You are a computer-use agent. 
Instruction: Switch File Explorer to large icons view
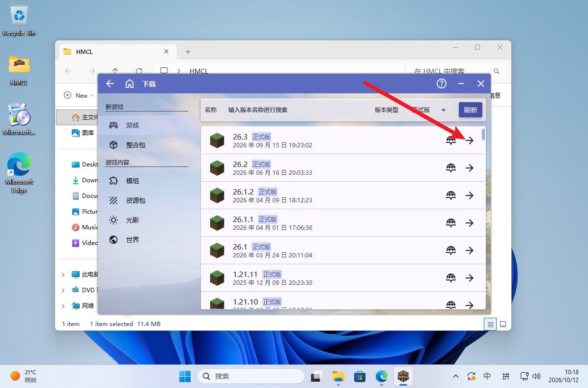pos(503,324)
